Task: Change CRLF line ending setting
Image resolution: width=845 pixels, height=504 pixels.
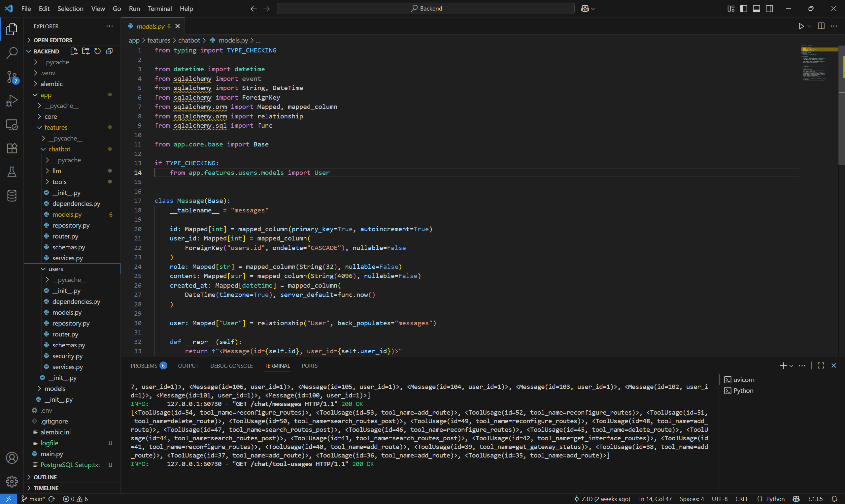Action: pyautogui.click(x=742, y=499)
